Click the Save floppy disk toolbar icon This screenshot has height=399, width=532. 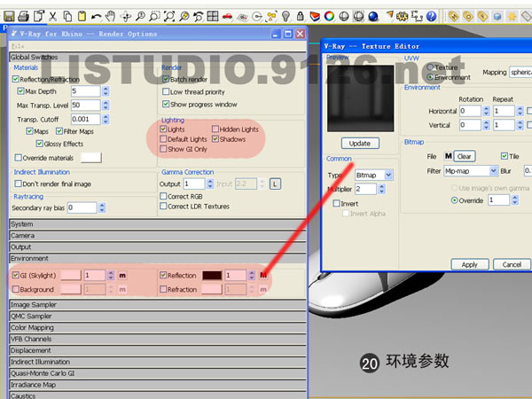coord(9,16)
